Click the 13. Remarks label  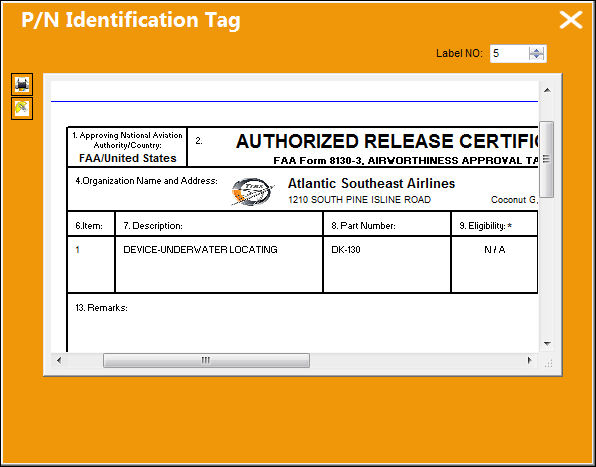pyautogui.click(x=101, y=308)
